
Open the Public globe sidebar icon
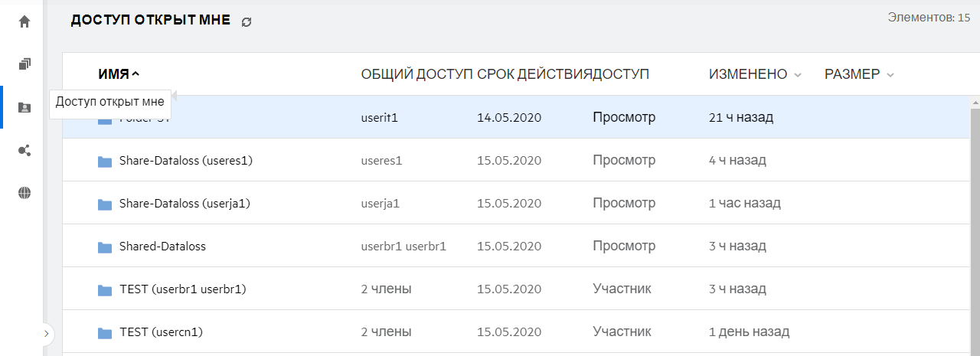[x=24, y=193]
